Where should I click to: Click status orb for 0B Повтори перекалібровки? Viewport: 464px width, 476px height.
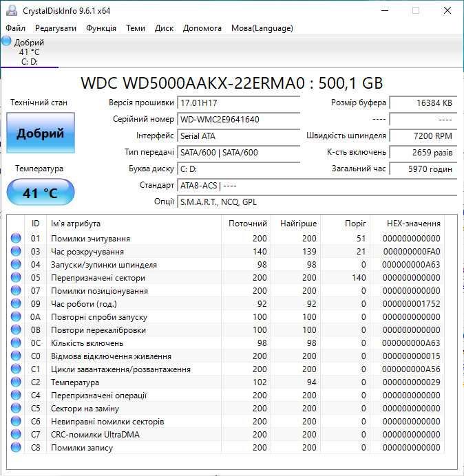pos(16,329)
